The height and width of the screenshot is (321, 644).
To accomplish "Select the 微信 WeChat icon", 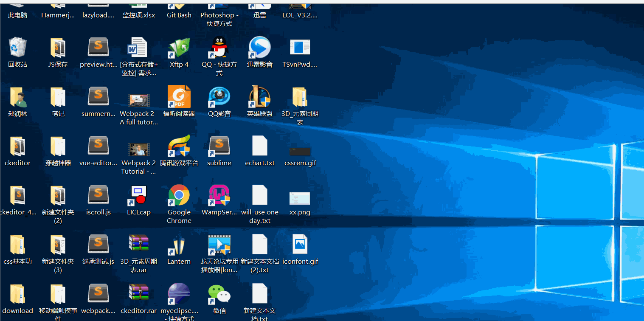I will pyautogui.click(x=219, y=293).
